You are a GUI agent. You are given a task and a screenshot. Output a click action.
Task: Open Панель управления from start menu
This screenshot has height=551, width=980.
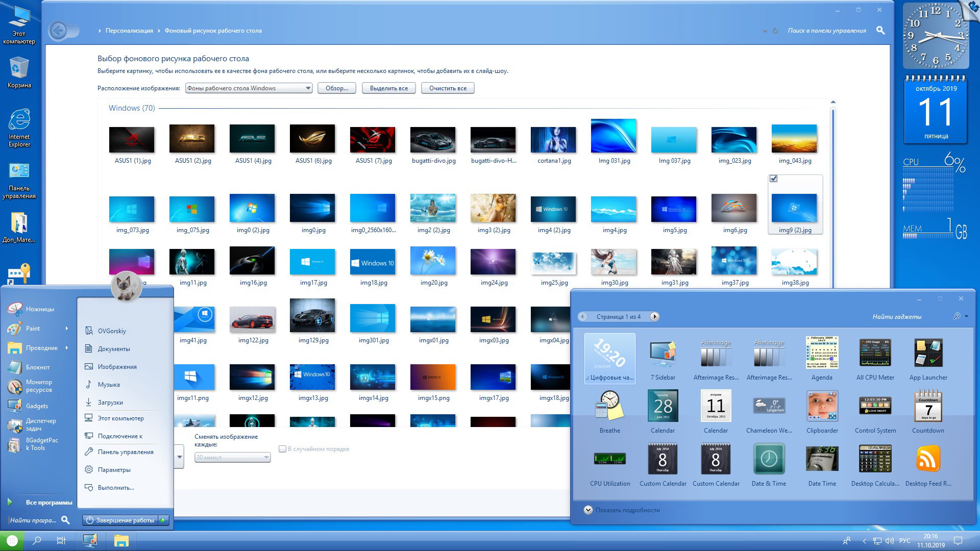pyautogui.click(x=126, y=452)
